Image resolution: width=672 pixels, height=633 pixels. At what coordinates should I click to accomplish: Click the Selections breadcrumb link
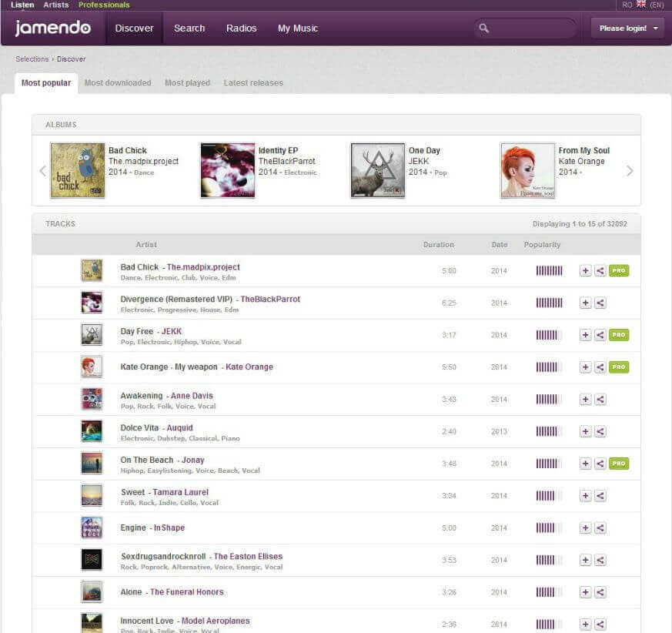point(32,59)
